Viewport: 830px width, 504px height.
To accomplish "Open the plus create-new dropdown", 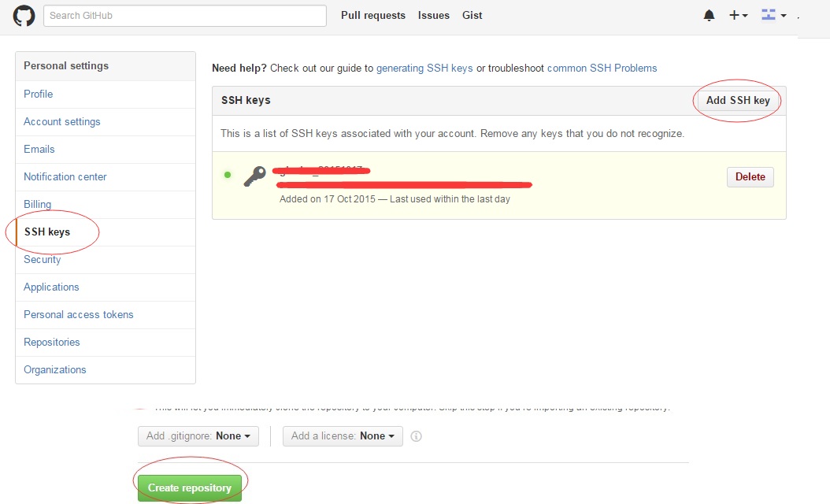I will click(x=738, y=15).
